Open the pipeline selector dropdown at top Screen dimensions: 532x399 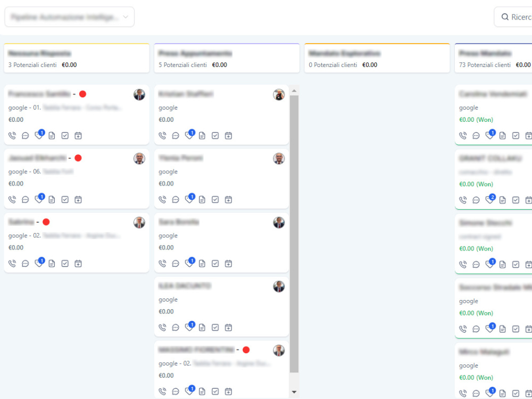point(70,17)
